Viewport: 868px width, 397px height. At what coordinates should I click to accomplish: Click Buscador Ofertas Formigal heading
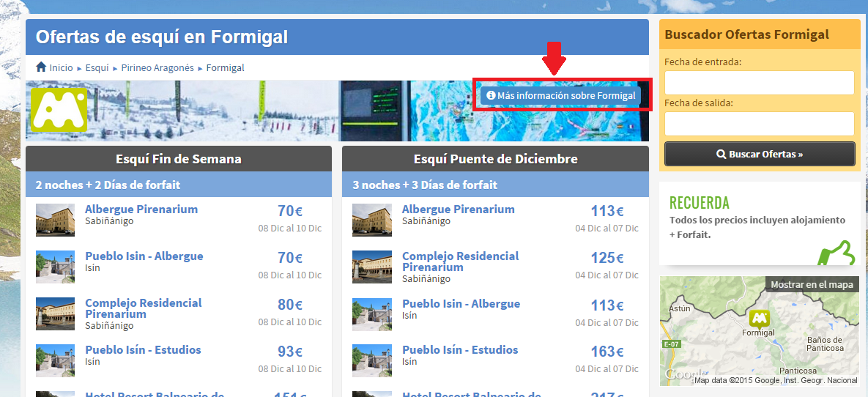pyautogui.click(x=746, y=34)
